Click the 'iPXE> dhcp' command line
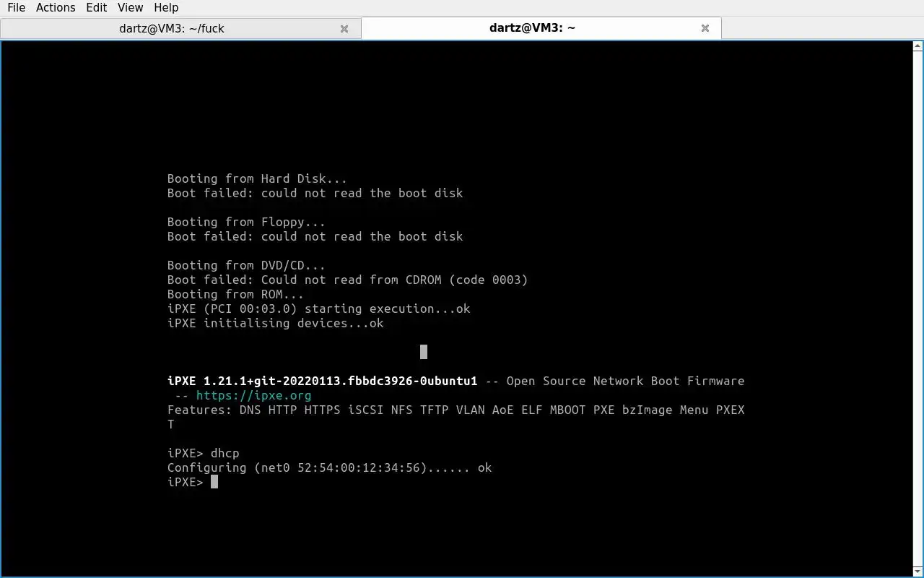The height and width of the screenshot is (578, 924). [x=203, y=453]
